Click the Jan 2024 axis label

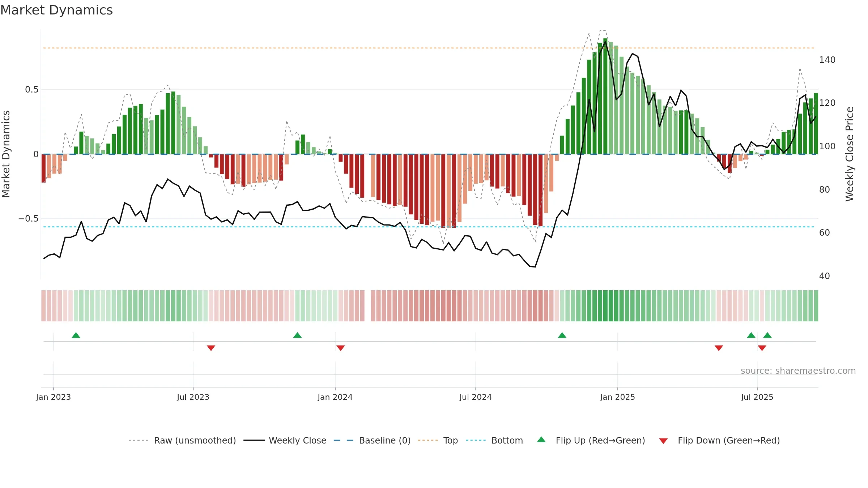pos(335,397)
